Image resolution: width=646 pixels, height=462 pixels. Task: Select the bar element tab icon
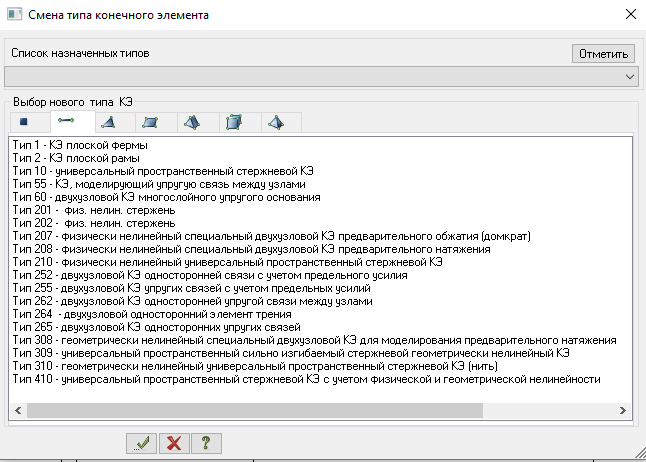[66, 120]
